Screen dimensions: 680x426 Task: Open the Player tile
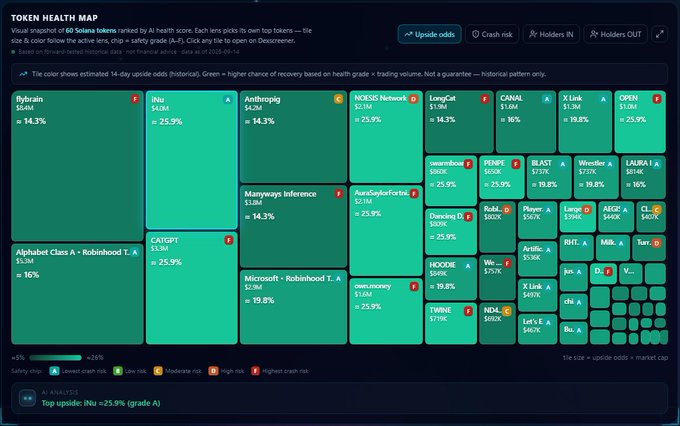(x=537, y=220)
